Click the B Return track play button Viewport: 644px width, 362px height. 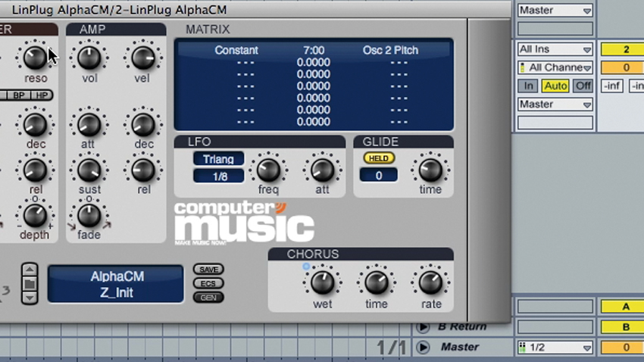point(423,326)
